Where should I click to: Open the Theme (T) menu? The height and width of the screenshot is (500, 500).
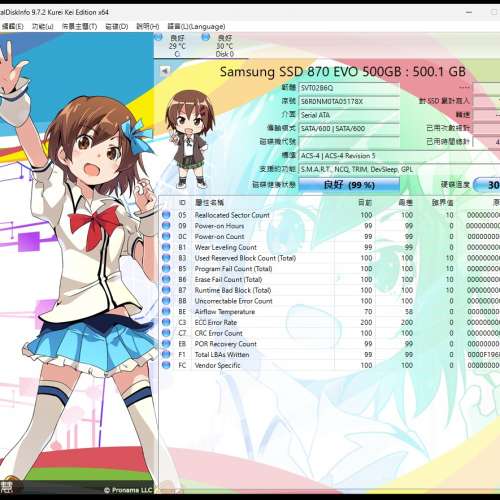click(x=79, y=26)
